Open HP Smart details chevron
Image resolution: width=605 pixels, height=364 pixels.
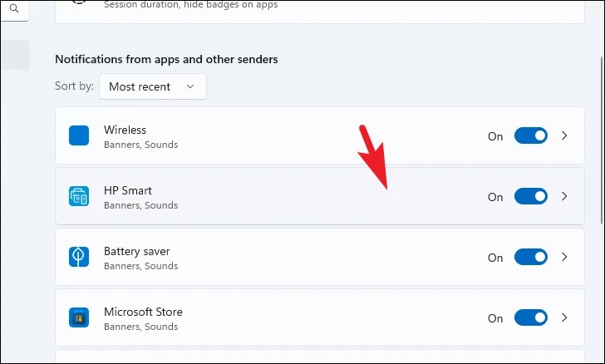pos(564,196)
